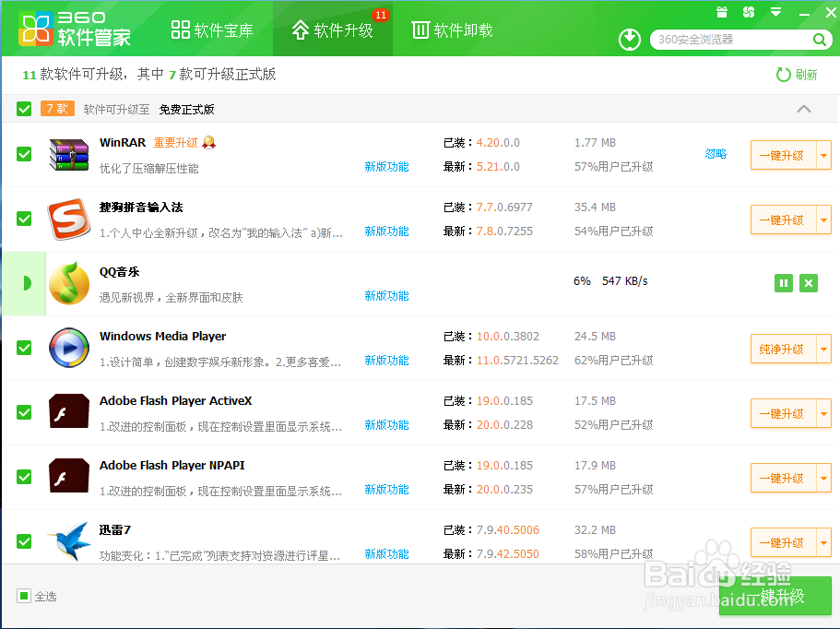
Task: Click 一键升级 for 搜狗拼音输入法
Action: point(783,220)
